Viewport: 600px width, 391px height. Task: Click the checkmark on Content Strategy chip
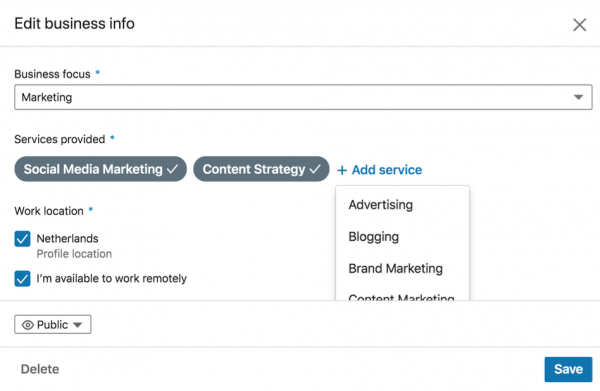[315, 169]
